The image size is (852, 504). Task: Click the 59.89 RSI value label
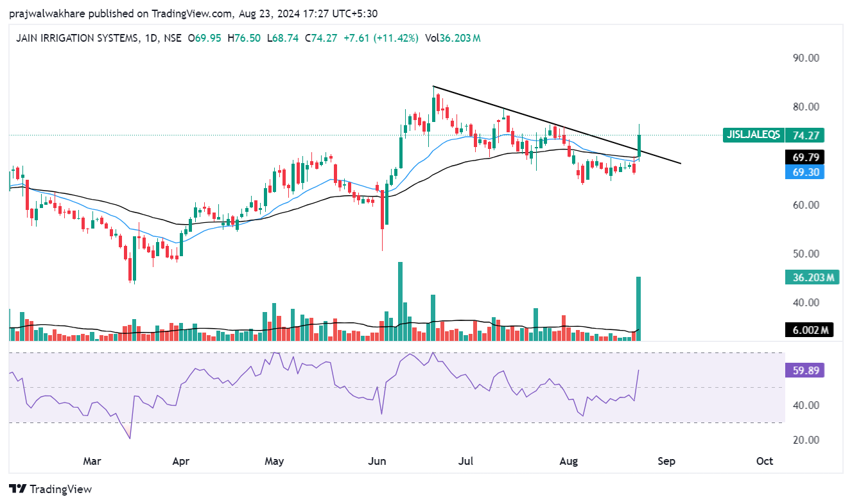804,370
